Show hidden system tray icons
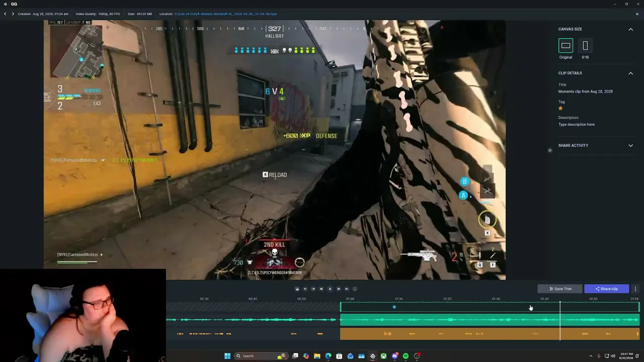644x362 pixels. (x=591, y=356)
